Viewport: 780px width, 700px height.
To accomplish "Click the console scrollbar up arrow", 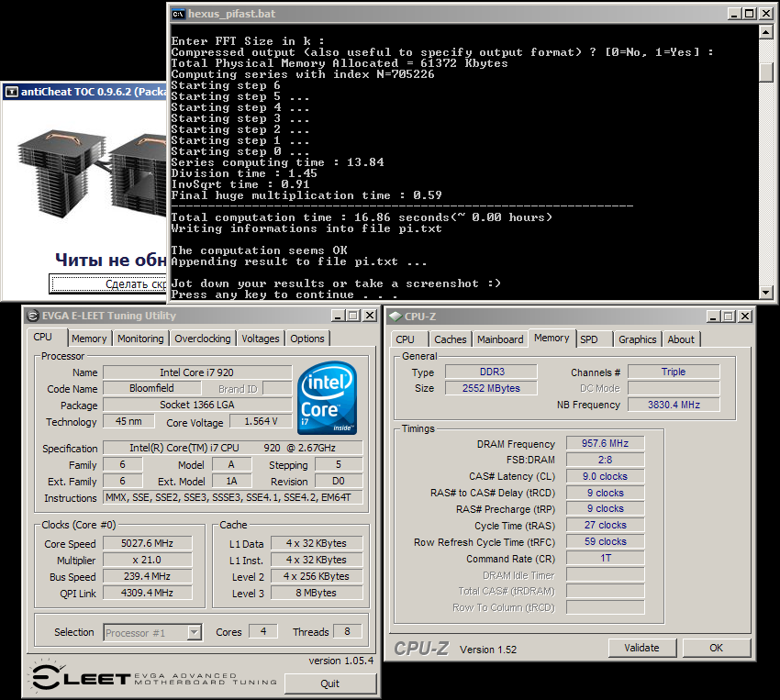I will (x=766, y=32).
